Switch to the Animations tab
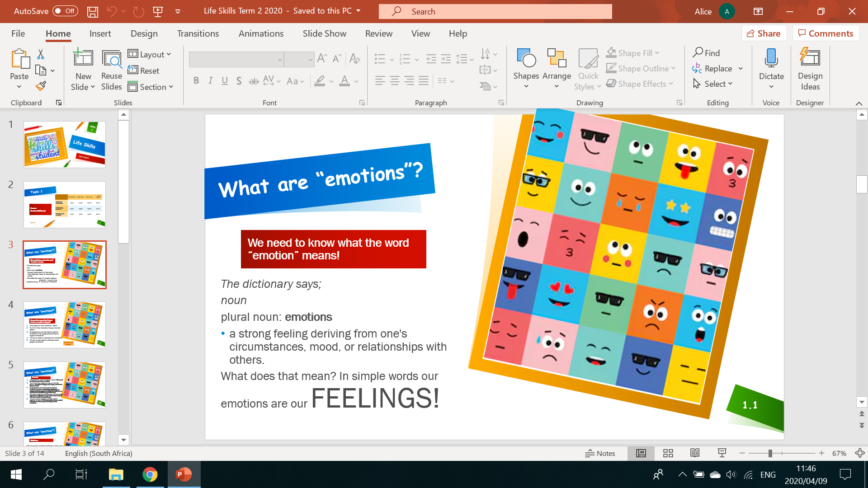 point(261,33)
